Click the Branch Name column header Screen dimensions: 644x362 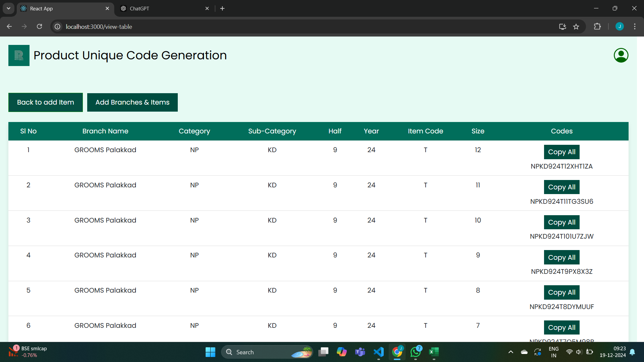(x=105, y=131)
